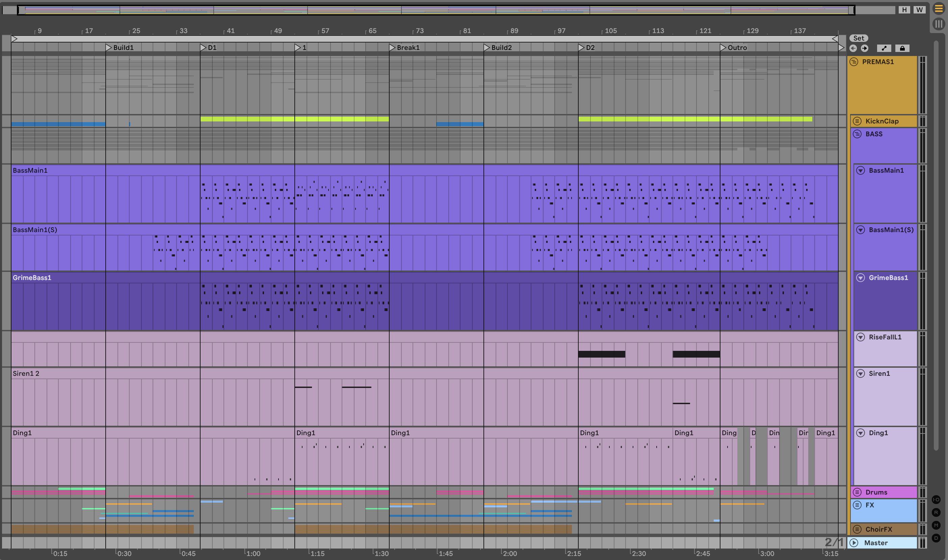The image size is (948, 560).
Task: Click the Master track play icon
Action: click(x=854, y=543)
